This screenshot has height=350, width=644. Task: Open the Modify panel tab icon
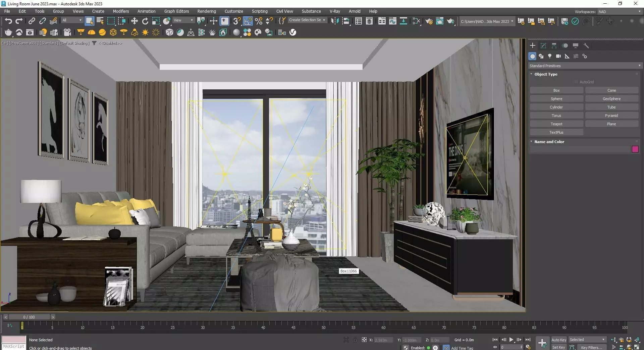pyautogui.click(x=543, y=45)
